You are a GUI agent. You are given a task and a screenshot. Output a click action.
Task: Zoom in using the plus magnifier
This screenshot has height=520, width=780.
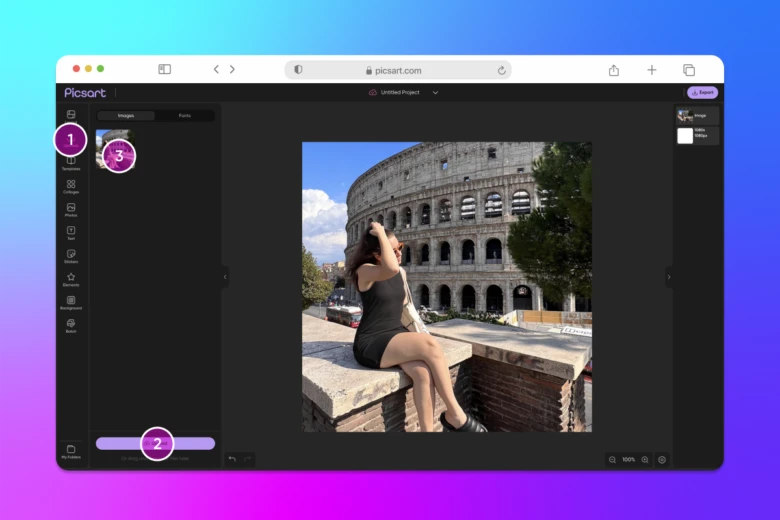(645, 460)
